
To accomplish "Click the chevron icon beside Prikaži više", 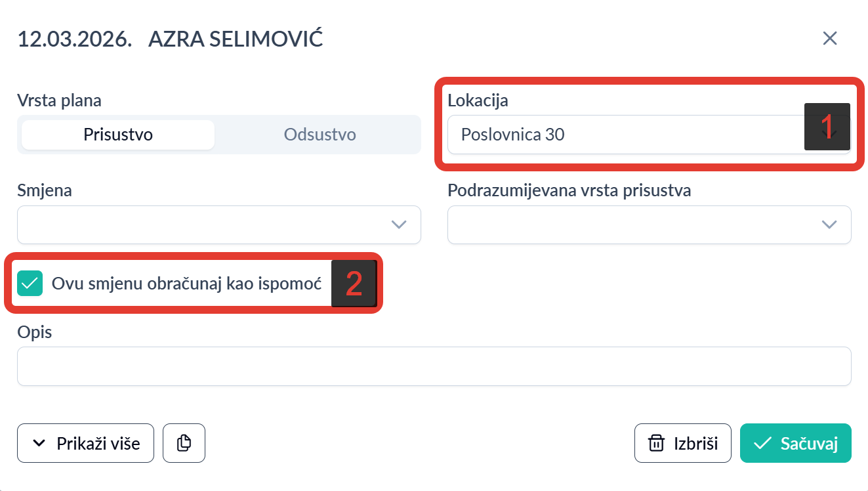I will click(39, 444).
